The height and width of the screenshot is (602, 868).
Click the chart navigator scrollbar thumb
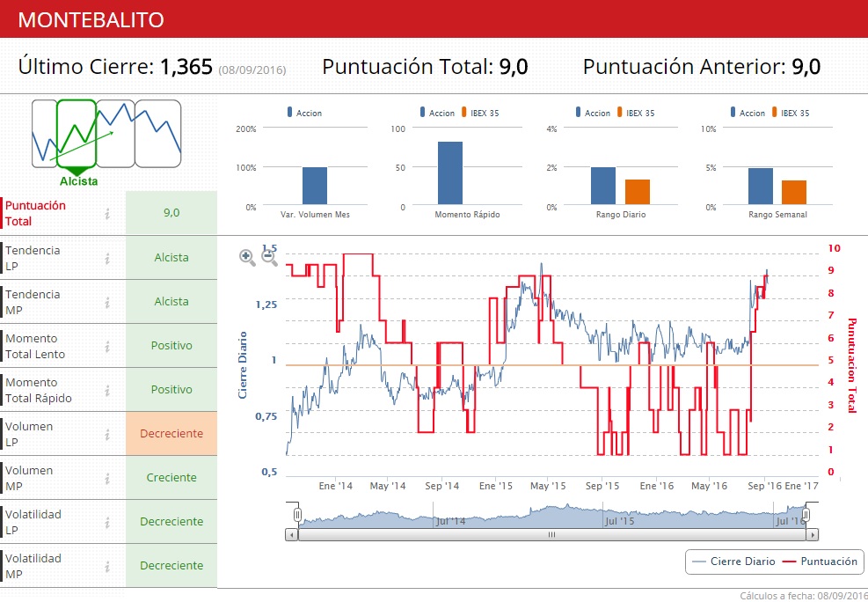tap(551, 535)
